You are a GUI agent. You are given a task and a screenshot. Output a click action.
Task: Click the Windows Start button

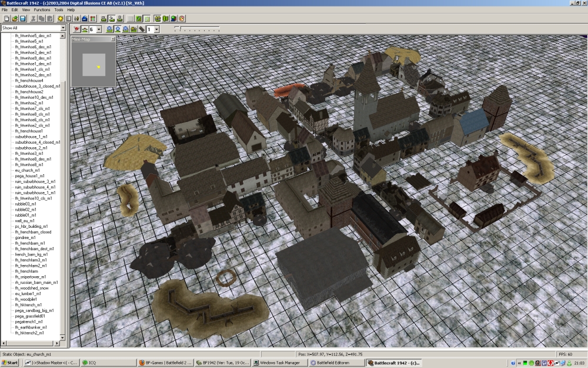click(10, 363)
